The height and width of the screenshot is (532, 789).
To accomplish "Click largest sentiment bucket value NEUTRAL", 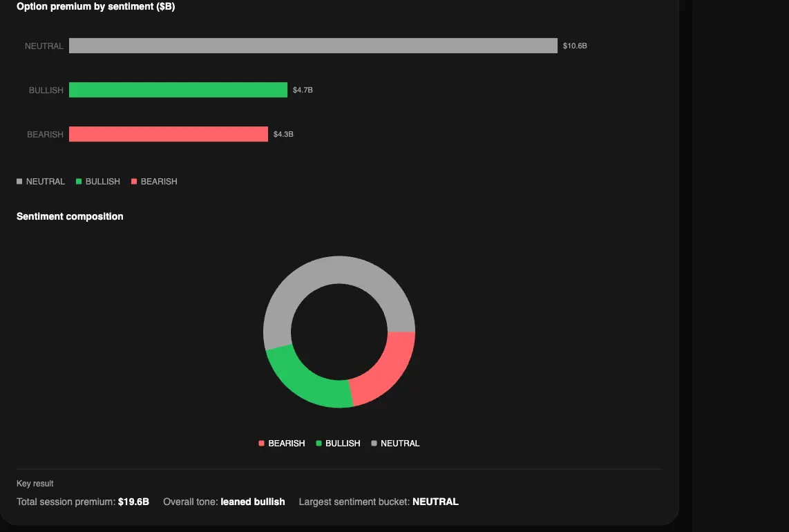I will click(x=435, y=502).
